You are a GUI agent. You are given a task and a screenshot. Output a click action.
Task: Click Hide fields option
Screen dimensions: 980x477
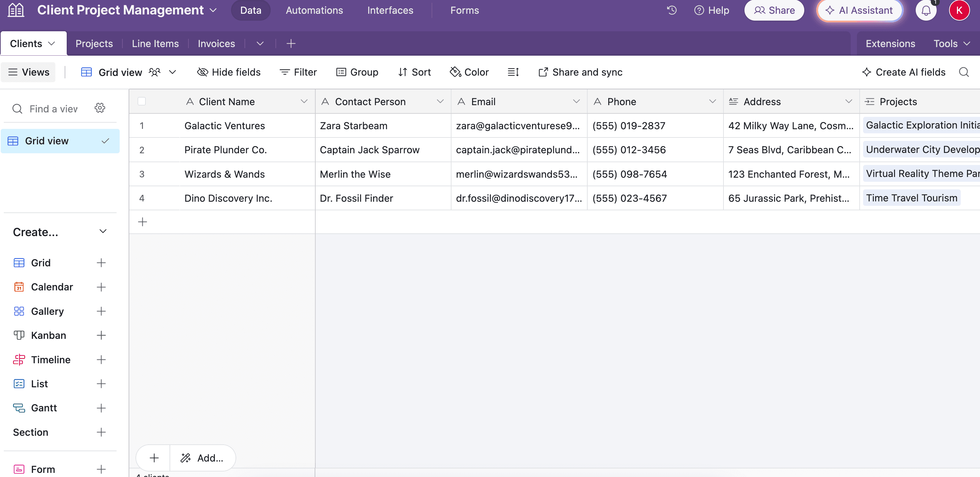tap(229, 72)
